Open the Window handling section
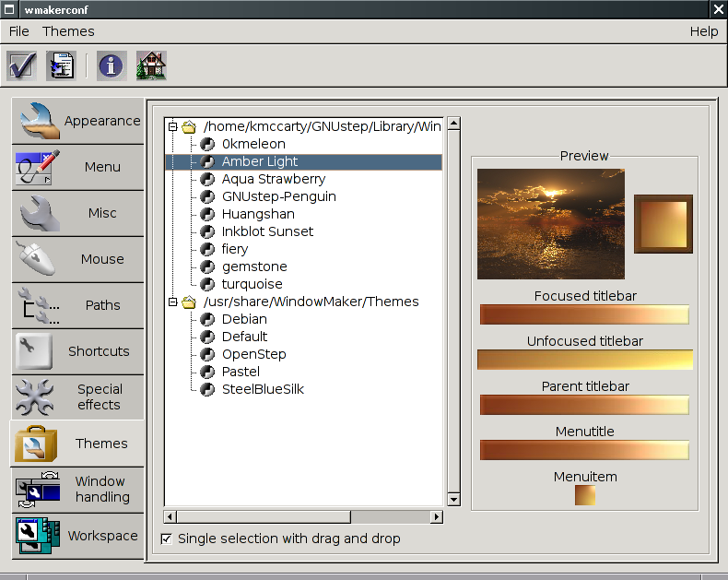This screenshot has width=728, height=580. tap(78, 490)
